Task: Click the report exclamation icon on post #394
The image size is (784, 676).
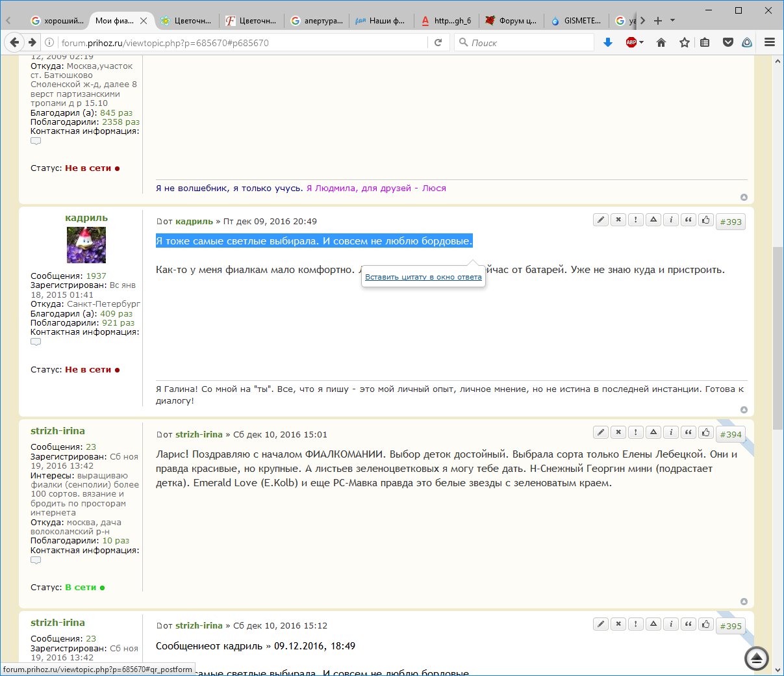Action: click(636, 432)
